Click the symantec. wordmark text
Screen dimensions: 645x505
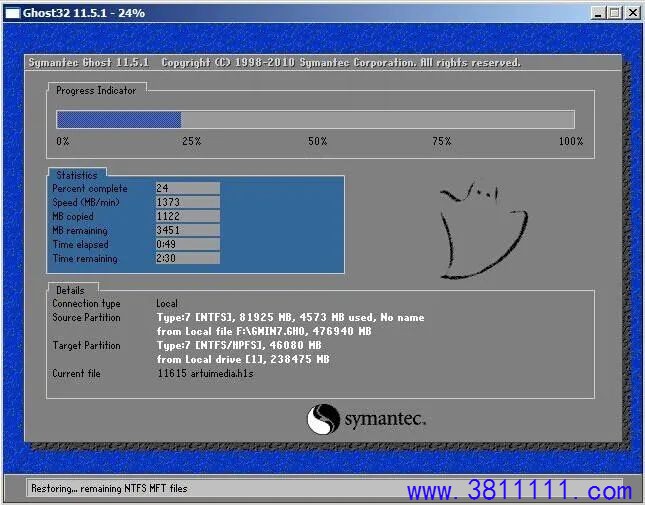click(x=385, y=419)
